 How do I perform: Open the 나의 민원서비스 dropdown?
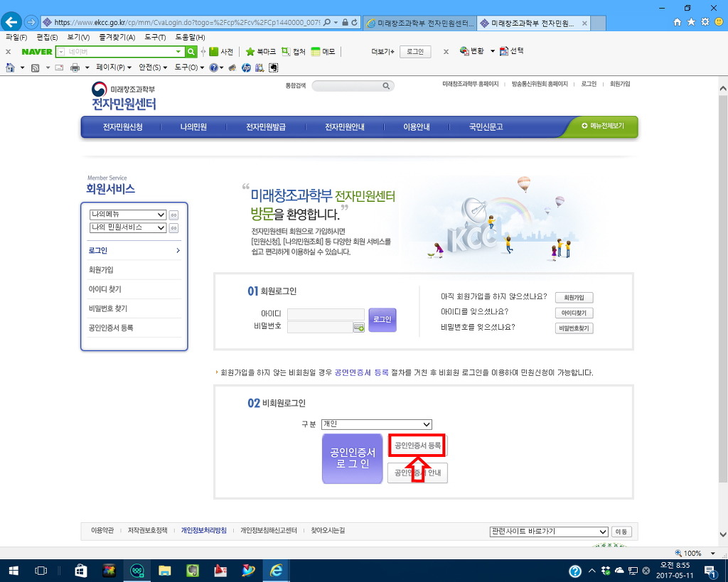128,227
